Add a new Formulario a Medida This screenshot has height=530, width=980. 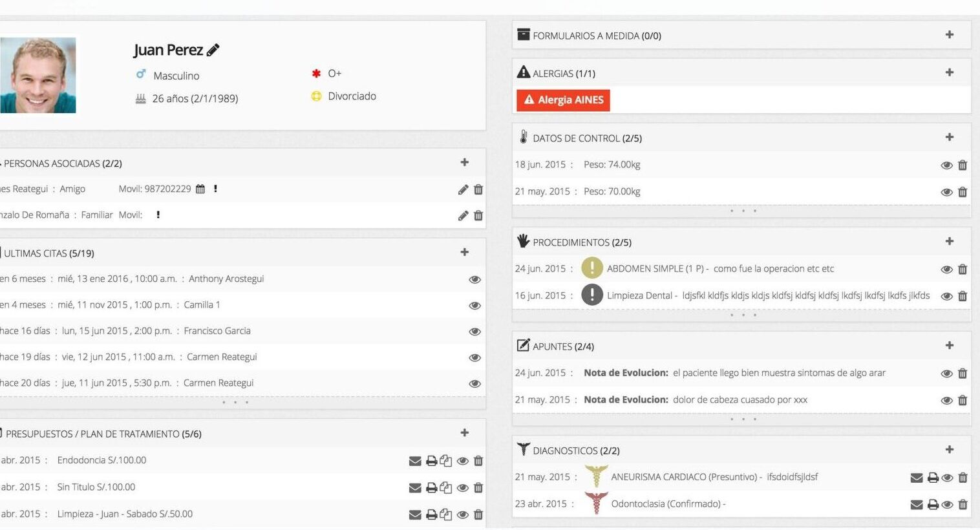point(950,35)
